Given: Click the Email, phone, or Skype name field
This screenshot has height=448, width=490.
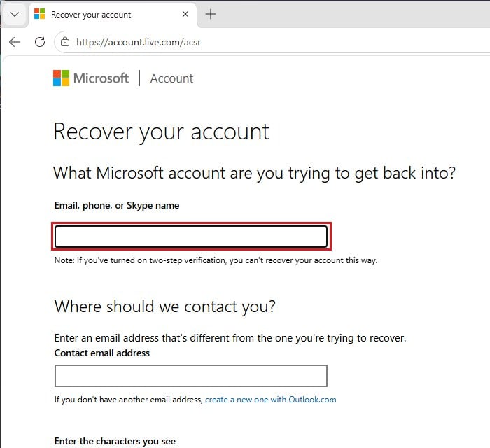Looking at the screenshot, I should (191, 237).
